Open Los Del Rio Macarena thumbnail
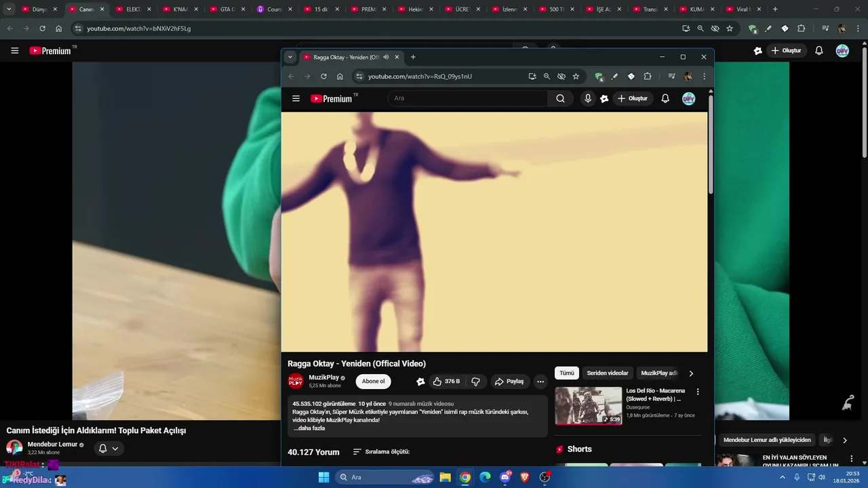868x488 pixels. pos(588,405)
